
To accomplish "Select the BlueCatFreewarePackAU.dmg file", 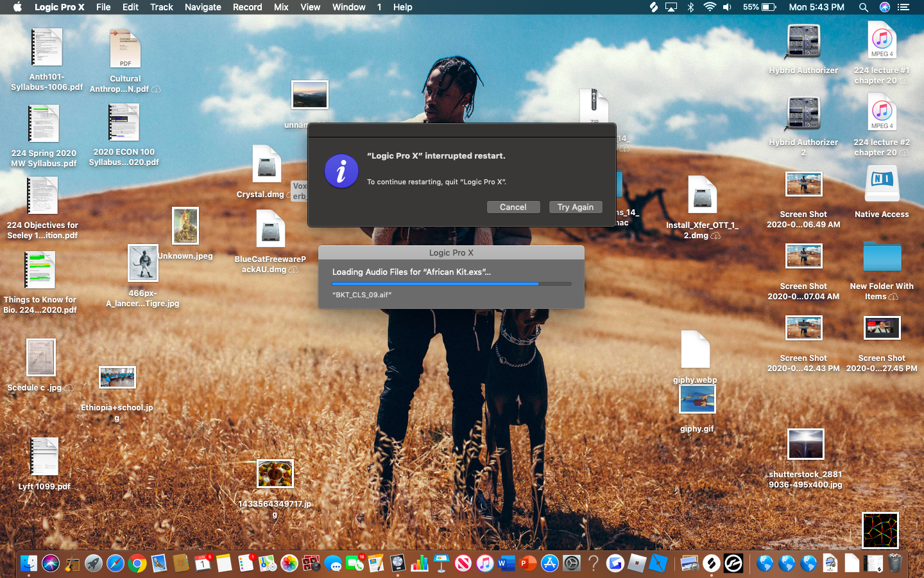I will (270, 229).
